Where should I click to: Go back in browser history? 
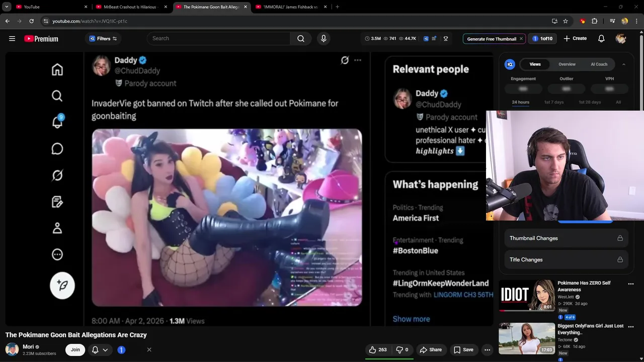tap(7, 21)
